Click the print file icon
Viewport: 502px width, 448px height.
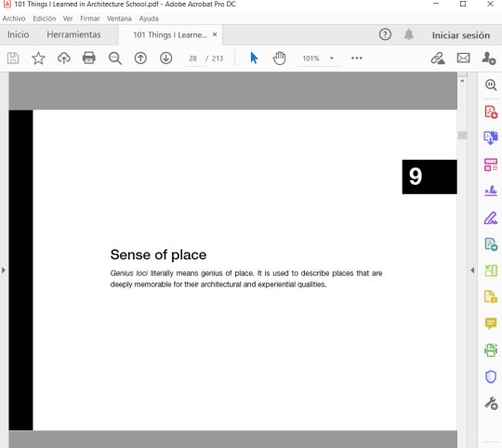(x=89, y=58)
